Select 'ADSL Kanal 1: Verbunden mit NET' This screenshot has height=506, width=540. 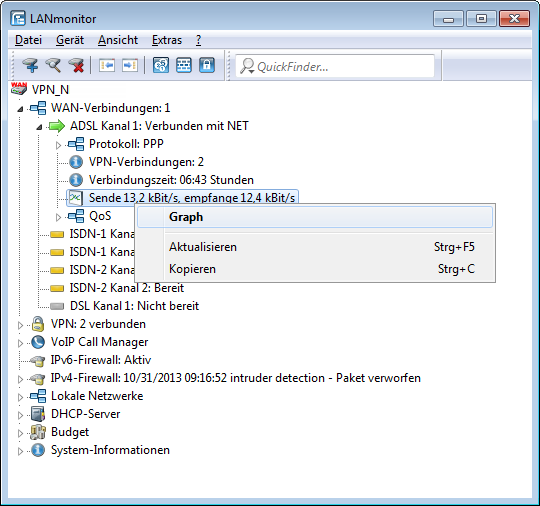[159, 126]
